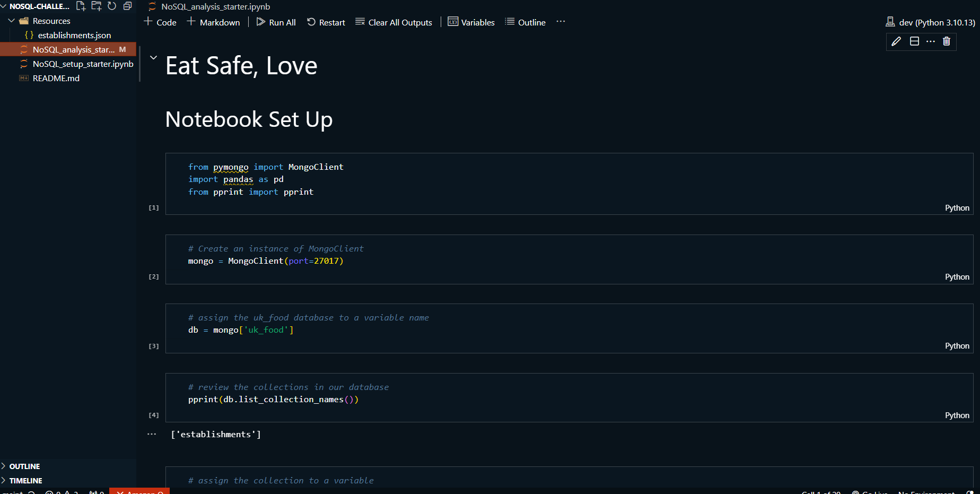
Task: Open more cell actions ellipsis in cell toolbar
Action: (x=931, y=41)
